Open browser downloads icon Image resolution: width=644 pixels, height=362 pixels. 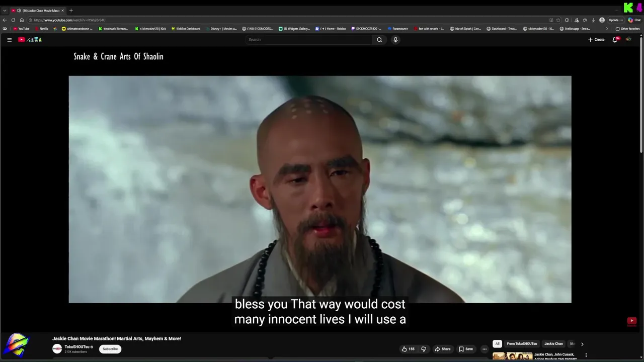[x=593, y=20]
